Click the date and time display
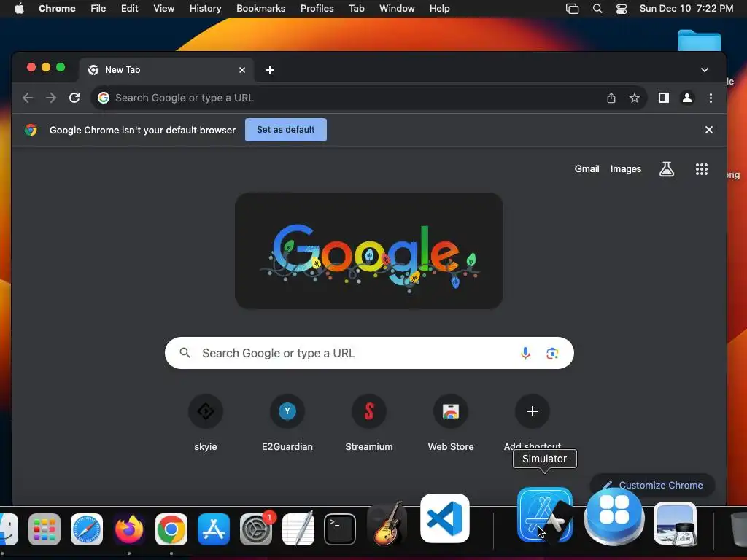Image resolution: width=747 pixels, height=560 pixels. click(x=686, y=9)
